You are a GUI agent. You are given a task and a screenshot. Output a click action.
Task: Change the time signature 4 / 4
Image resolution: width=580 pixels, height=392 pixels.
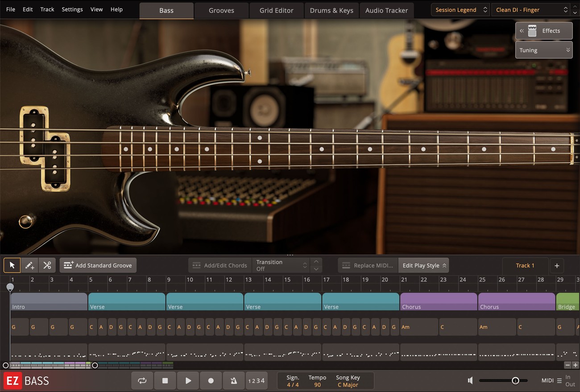point(293,385)
